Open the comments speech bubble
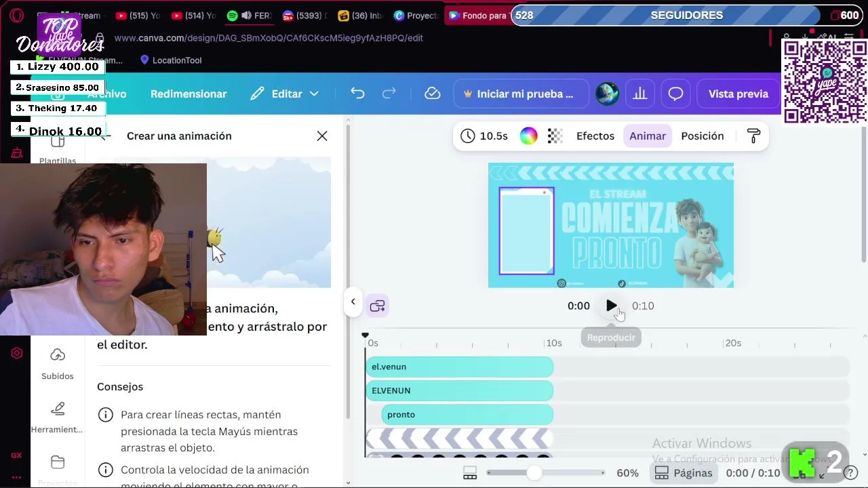Screen dimensions: 868x488 pyautogui.click(x=675, y=94)
